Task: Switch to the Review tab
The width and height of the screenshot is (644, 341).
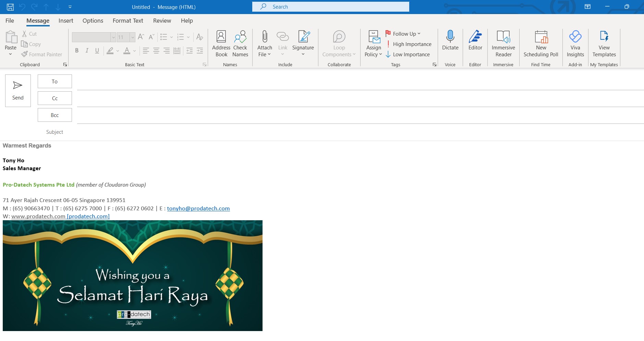Action: 162,21
